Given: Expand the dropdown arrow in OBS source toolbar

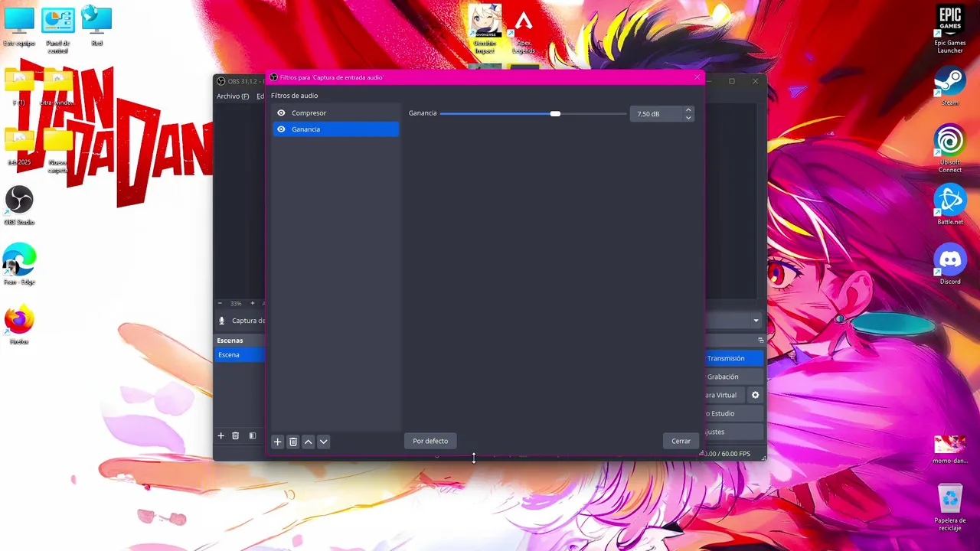Looking at the screenshot, I should click(756, 321).
